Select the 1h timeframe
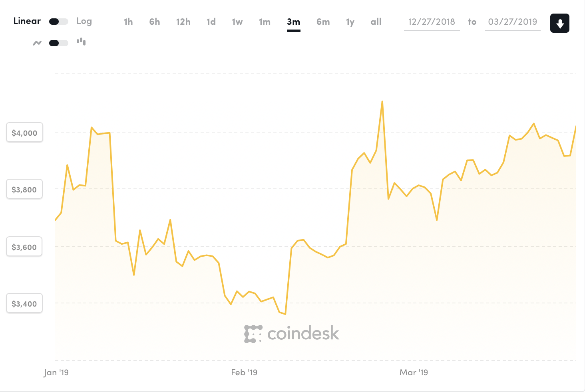Viewport: 585px width, 392px height. 128,22
